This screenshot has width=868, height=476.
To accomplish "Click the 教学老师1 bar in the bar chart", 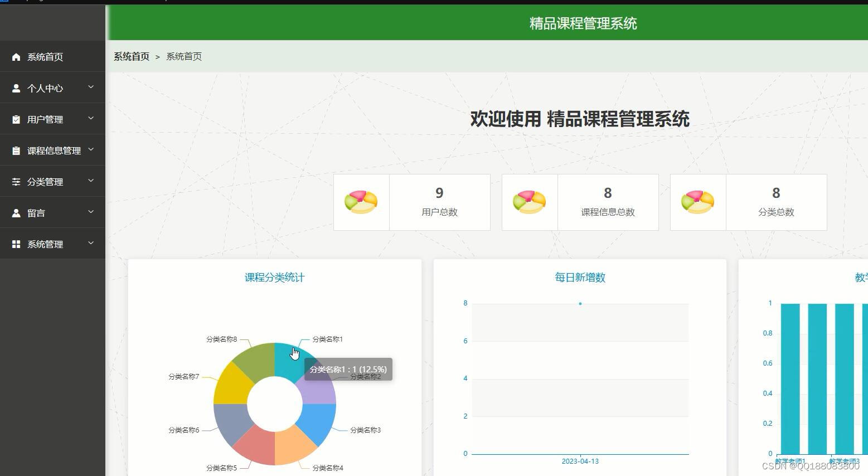I will tap(790, 379).
